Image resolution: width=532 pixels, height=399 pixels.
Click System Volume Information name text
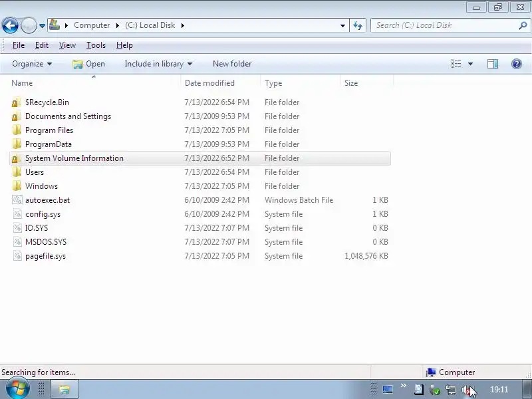click(74, 158)
